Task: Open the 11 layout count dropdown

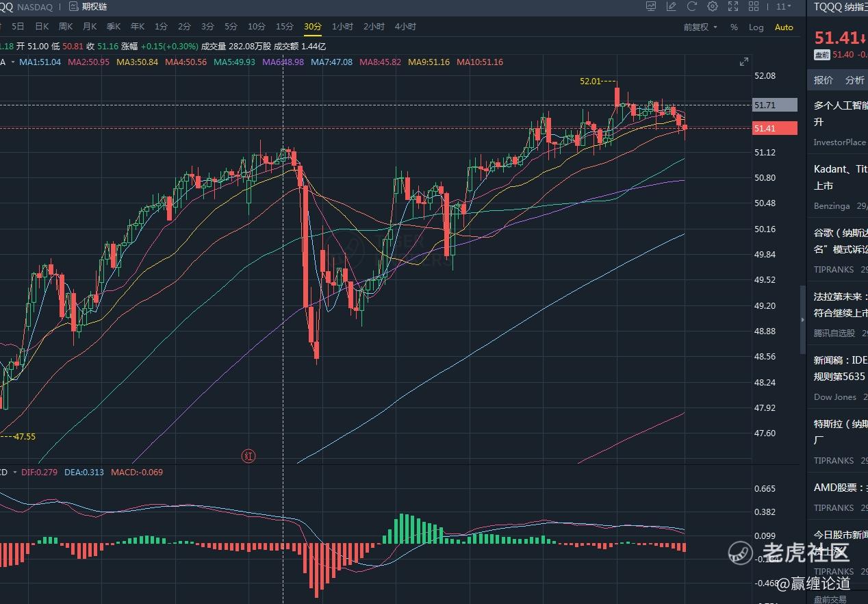Action: click(783, 7)
